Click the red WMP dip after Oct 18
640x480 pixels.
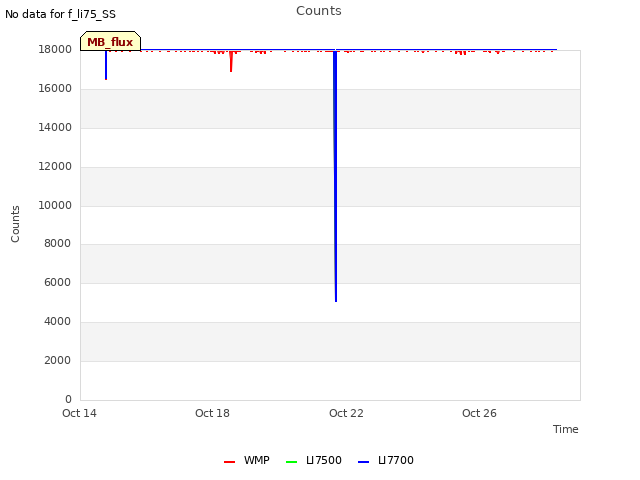pyautogui.click(x=231, y=61)
